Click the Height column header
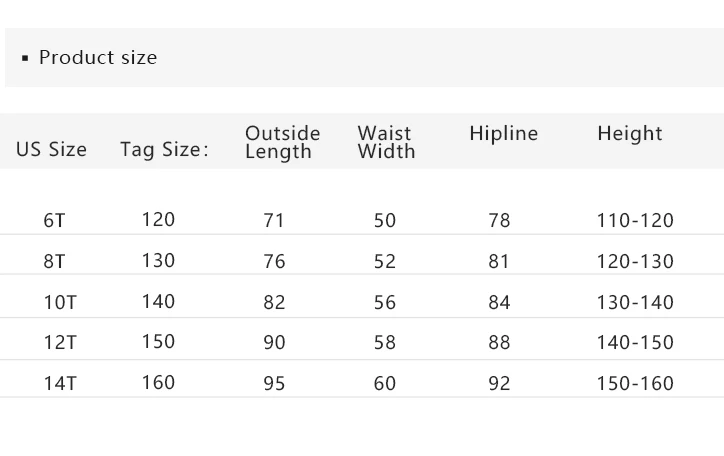The width and height of the screenshot is (724, 456). [x=630, y=134]
